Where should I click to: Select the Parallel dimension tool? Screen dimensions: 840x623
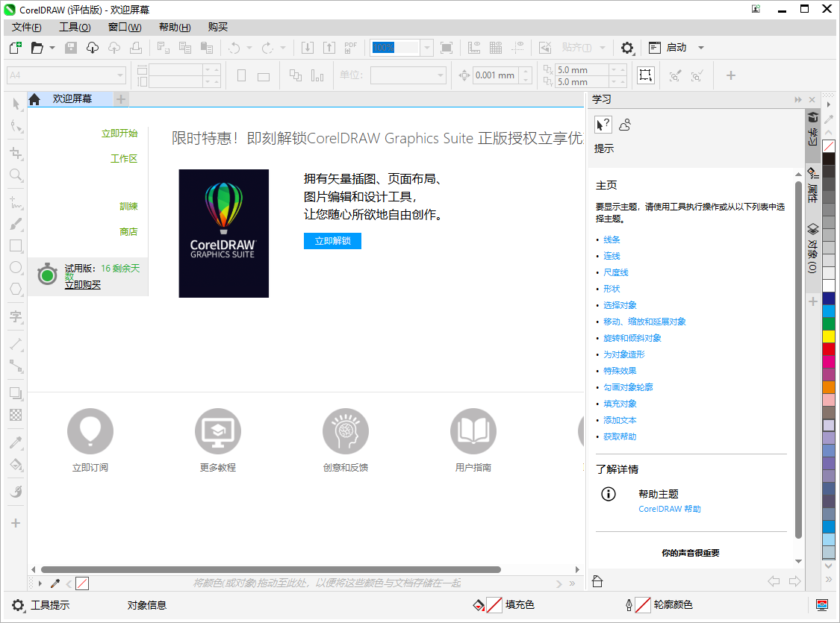pyautogui.click(x=16, y=344)
